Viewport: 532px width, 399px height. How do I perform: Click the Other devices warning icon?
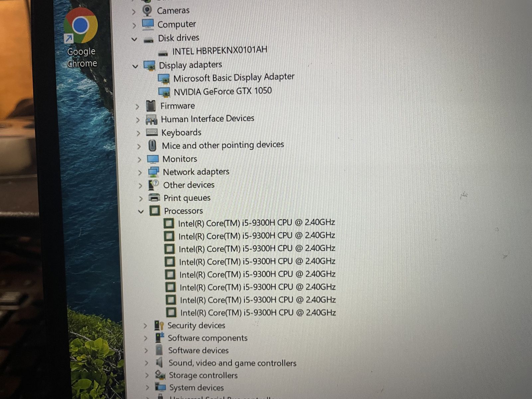pyautogui.click(x=153, y=185)
